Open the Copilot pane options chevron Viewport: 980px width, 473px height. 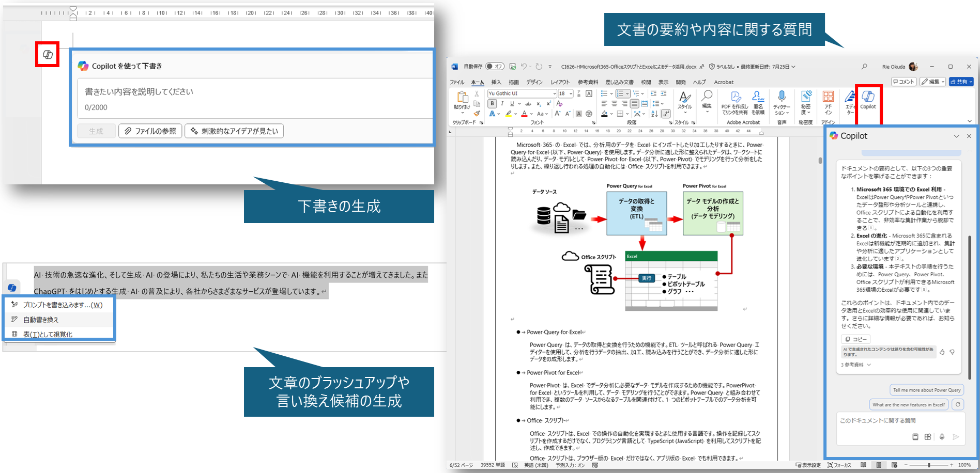[956, 136]
